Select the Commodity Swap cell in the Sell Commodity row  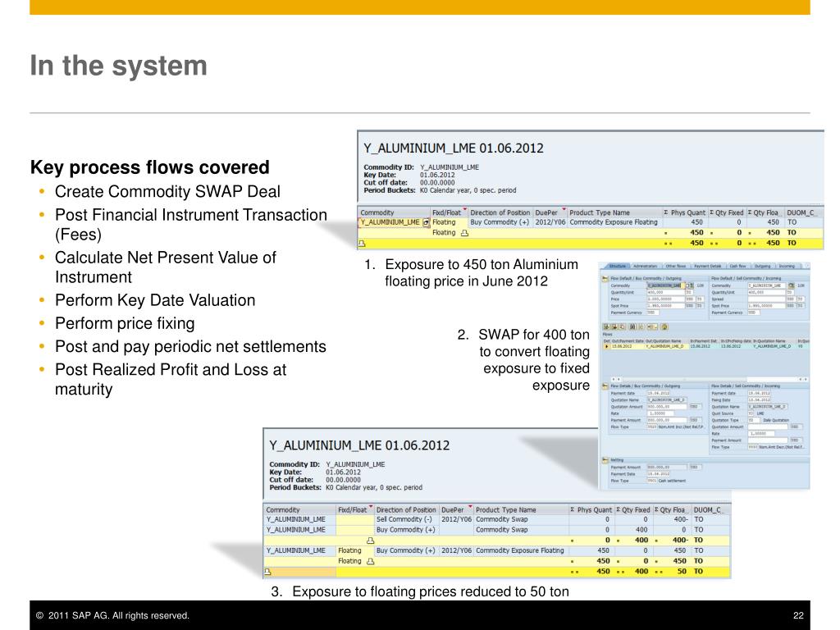pyautogui.click(x=520, y=519)
